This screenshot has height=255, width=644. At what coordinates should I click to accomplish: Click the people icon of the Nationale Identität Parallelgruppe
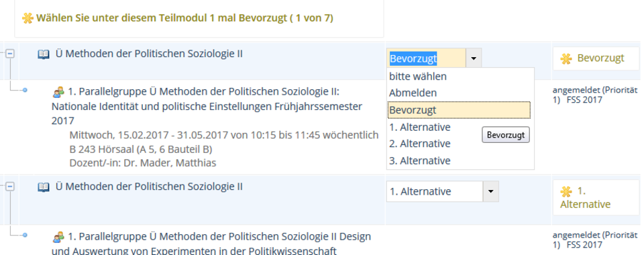pos(59,91)
